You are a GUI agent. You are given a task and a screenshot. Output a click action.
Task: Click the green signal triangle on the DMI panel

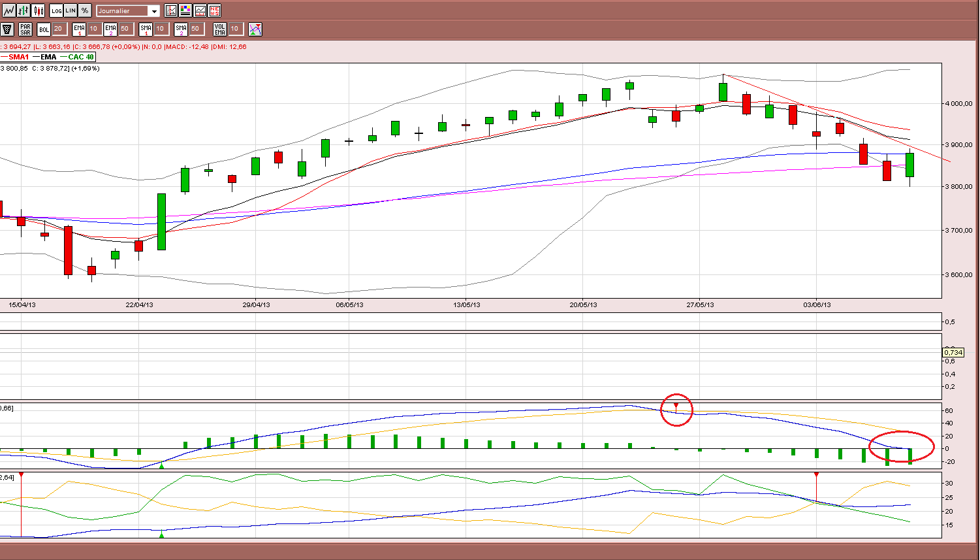(162, 535)
